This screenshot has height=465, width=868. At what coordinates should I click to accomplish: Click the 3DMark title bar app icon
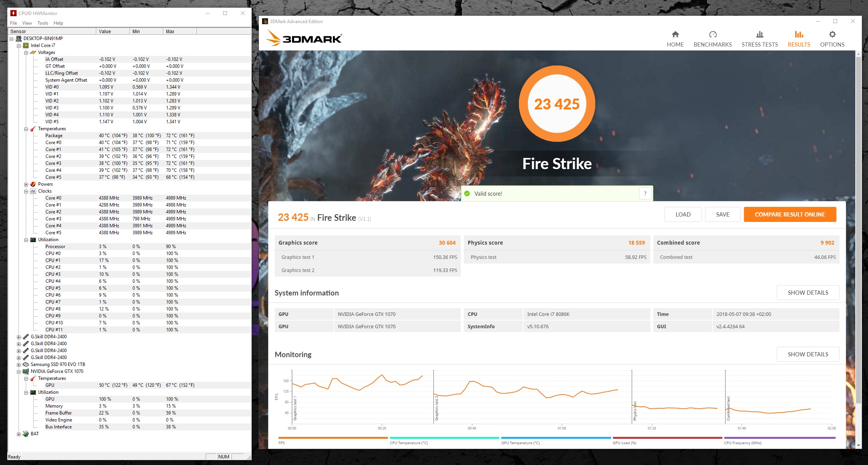[x=265, y=21]
